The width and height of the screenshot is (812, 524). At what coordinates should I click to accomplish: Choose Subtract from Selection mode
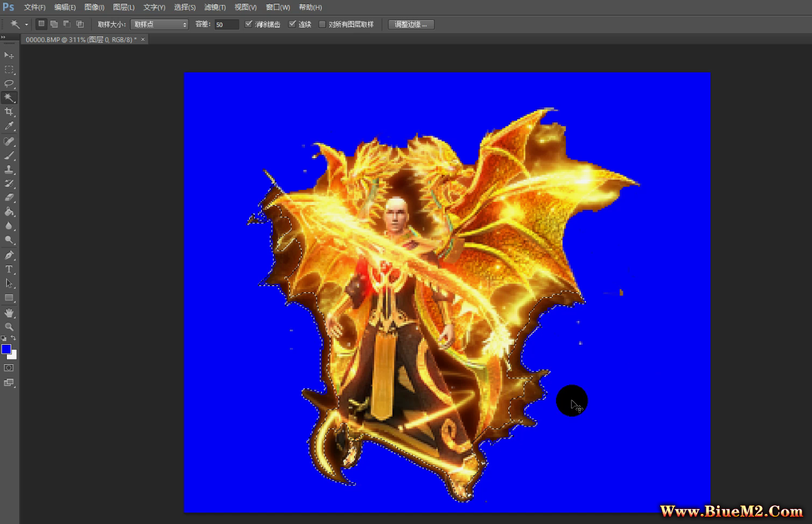[x=67, y=24]
